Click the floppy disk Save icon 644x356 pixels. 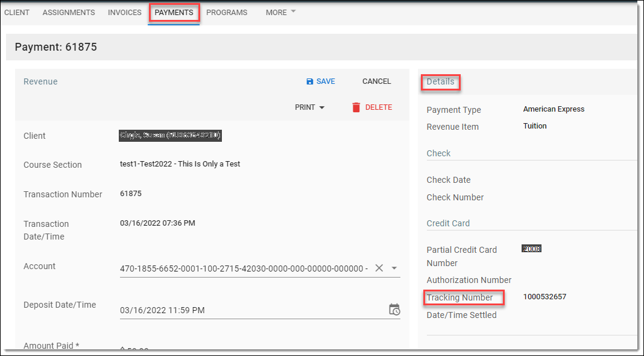pos(310,81)
